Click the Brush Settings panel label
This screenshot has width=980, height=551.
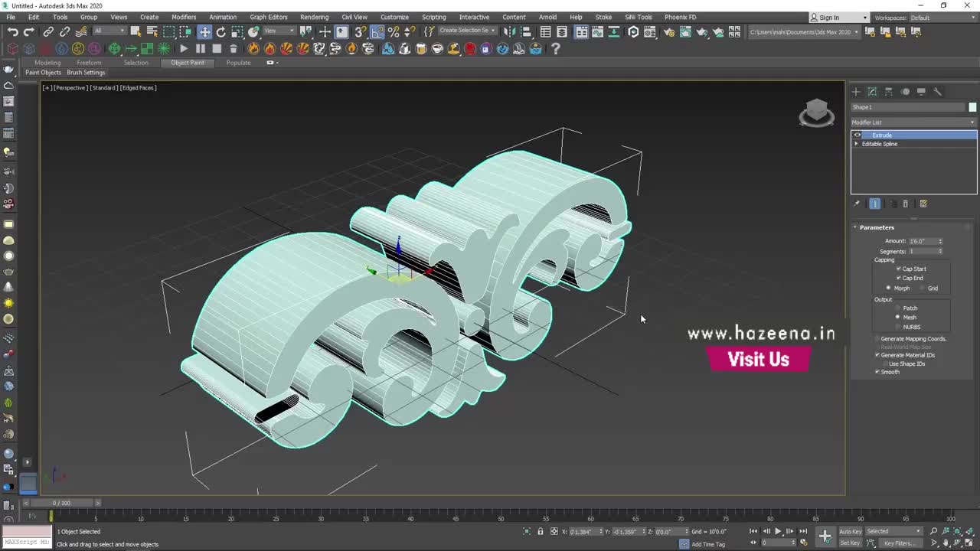(x=86, y=73)
